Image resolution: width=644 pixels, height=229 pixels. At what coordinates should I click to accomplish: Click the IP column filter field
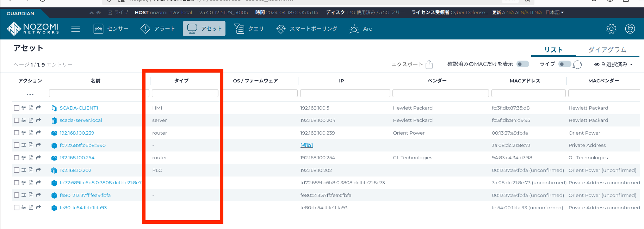click(x=345, y=93)
